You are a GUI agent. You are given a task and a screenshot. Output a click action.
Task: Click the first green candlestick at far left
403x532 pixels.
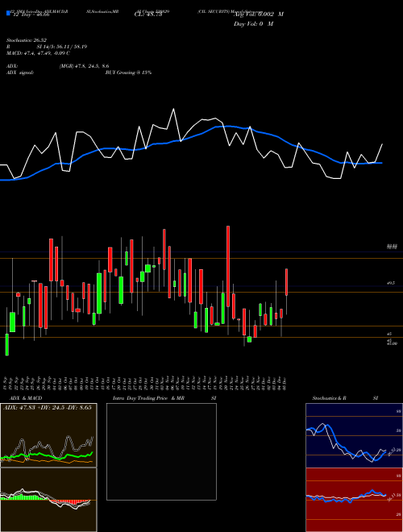coord(6,344)
